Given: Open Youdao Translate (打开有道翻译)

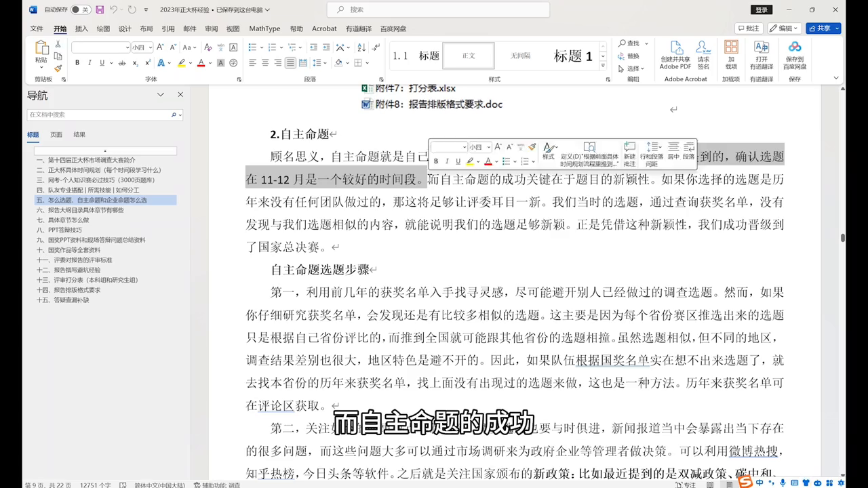Looking at the screenshot, I should 762,56.
